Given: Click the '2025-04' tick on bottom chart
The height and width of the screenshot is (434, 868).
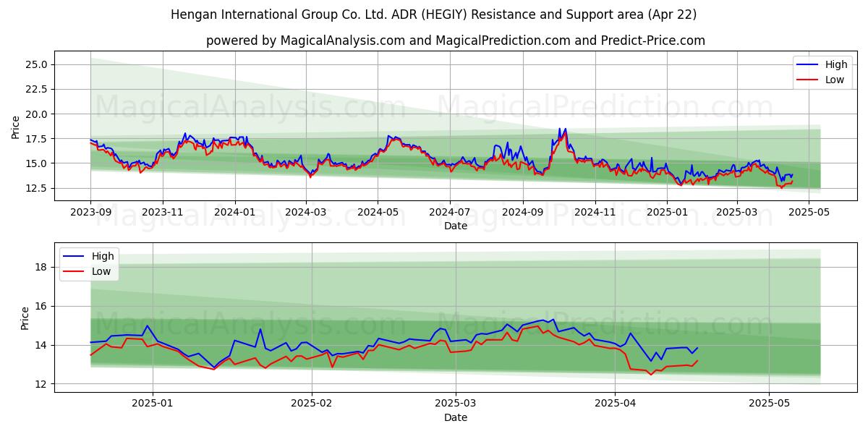Looking at the screenshot, I should coord(615,404).
